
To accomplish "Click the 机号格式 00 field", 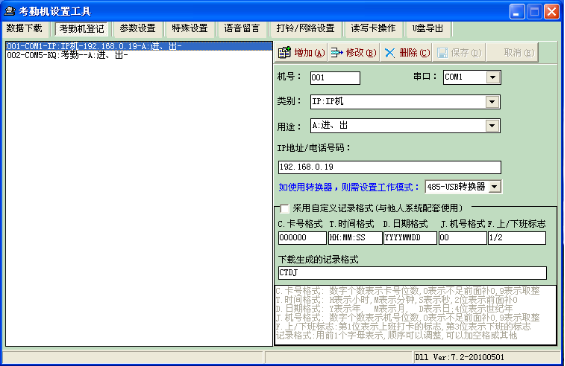I will [x=463, y=238].
